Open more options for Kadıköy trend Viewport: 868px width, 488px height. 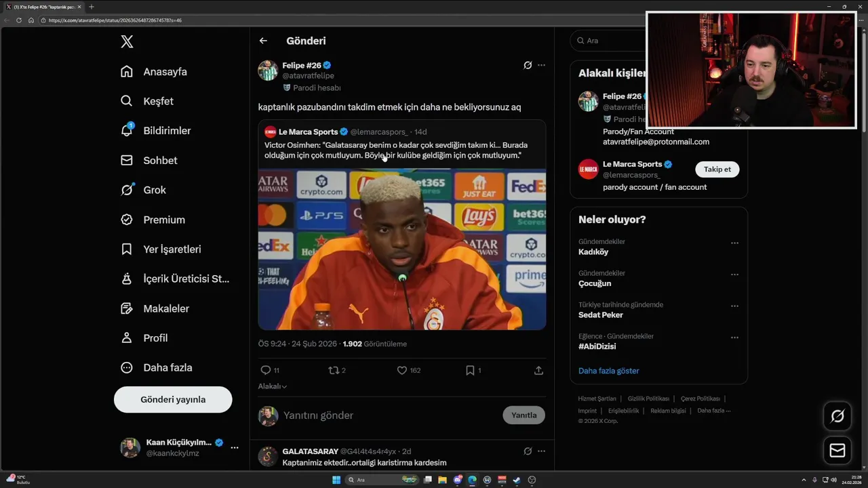click(734, 243)
